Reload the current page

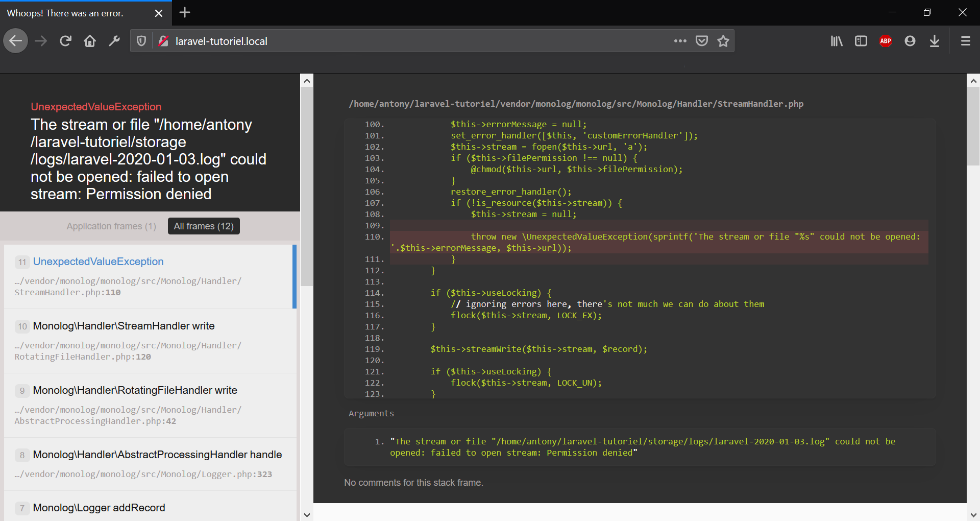click(x=65, y=41)
